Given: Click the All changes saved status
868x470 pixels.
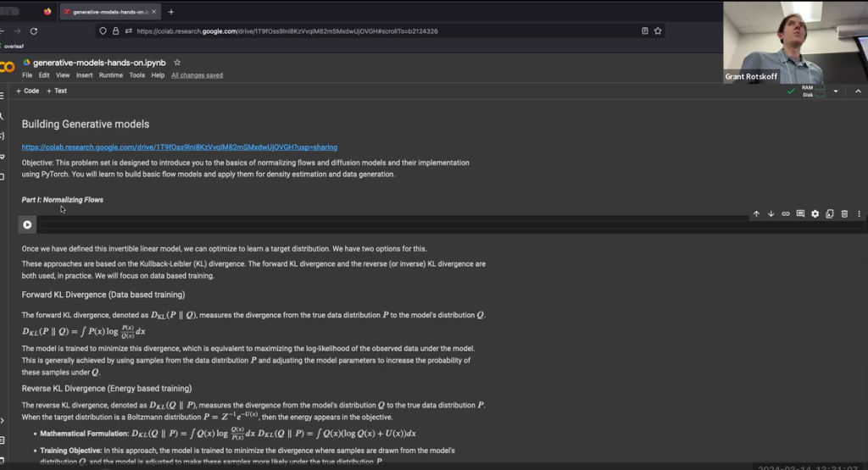Looking at the screenshot, I should [x=197, y=75].
